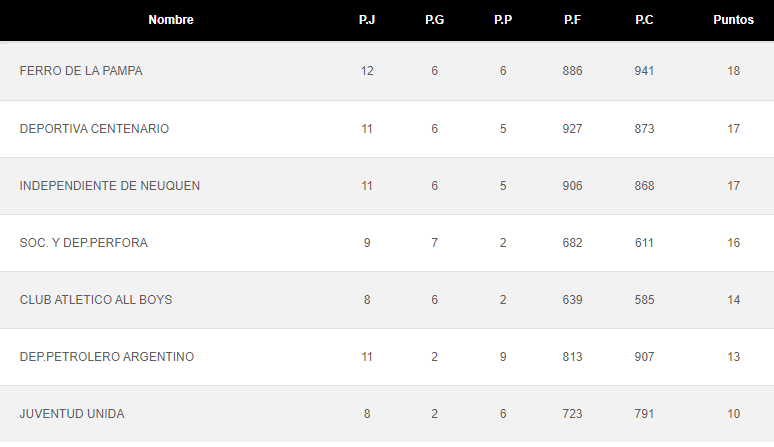Click the Nombre column header
Screen dimensions: 774x447
pos(171,20)
